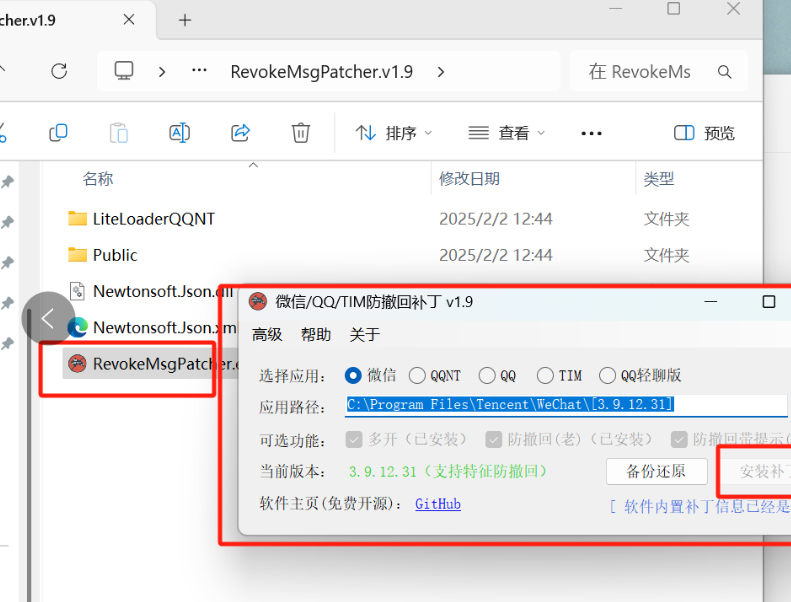Image resolution: width=791 pixels, height=602 pixels.
Task: Expand the chevron after the RevokeMsgPatcher.v1.9 breadcrumb
Action: [x=441, y=72]
